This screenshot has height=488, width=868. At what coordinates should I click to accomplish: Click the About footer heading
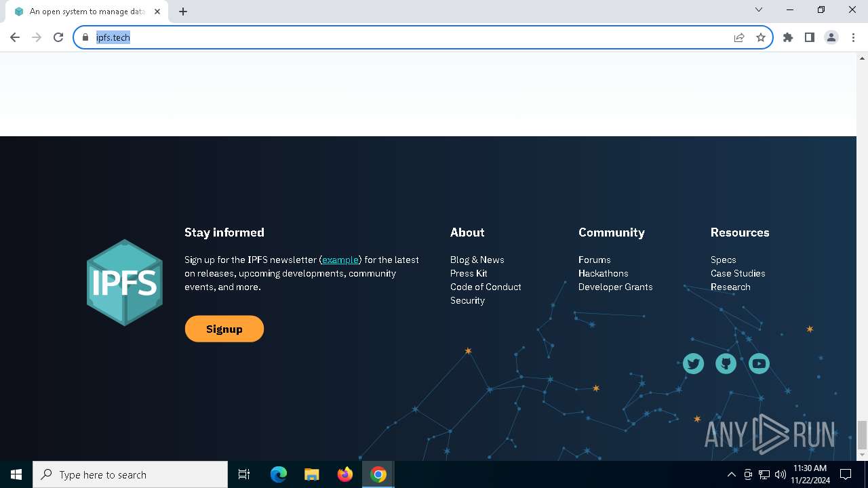tap(467, 232)
